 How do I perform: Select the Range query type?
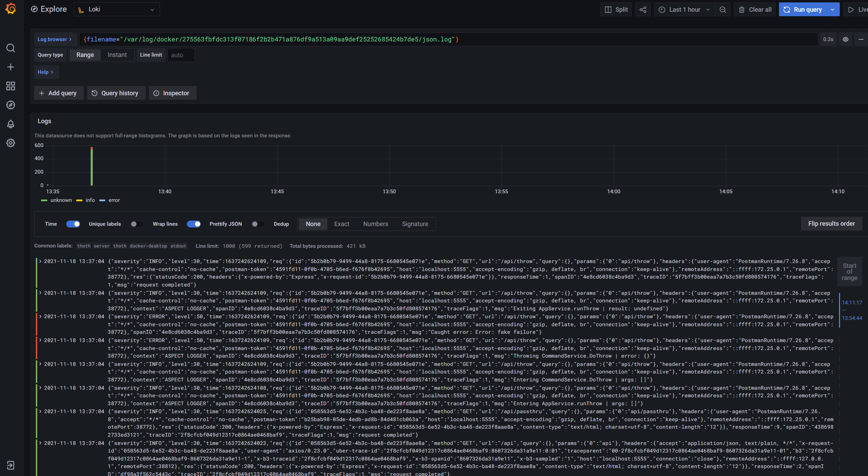tap(85, 55)
